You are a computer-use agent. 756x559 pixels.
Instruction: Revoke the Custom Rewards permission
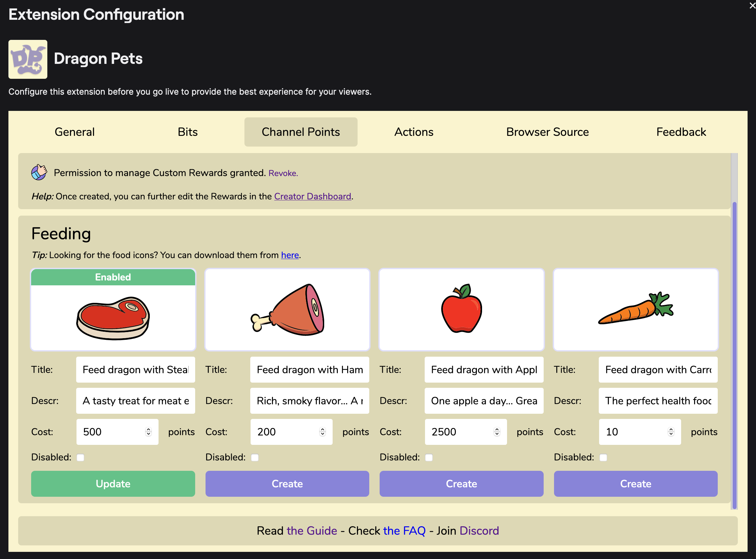tap(283, 173)
